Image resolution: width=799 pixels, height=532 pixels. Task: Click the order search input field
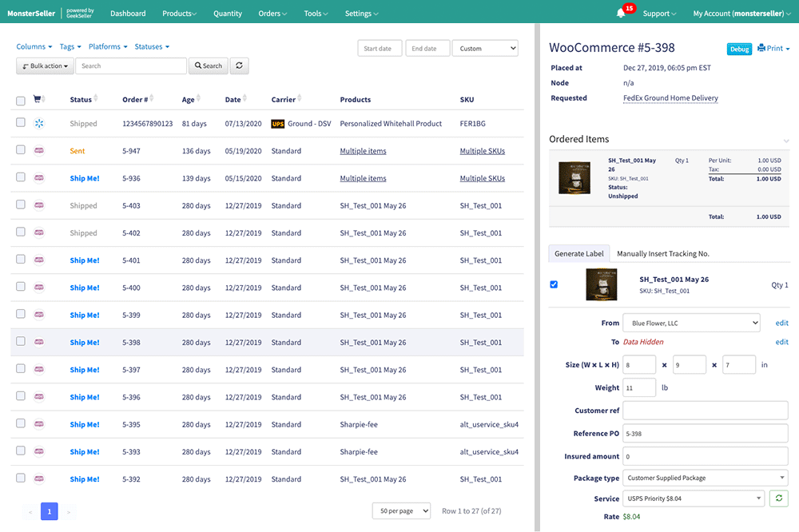[131, 66]
